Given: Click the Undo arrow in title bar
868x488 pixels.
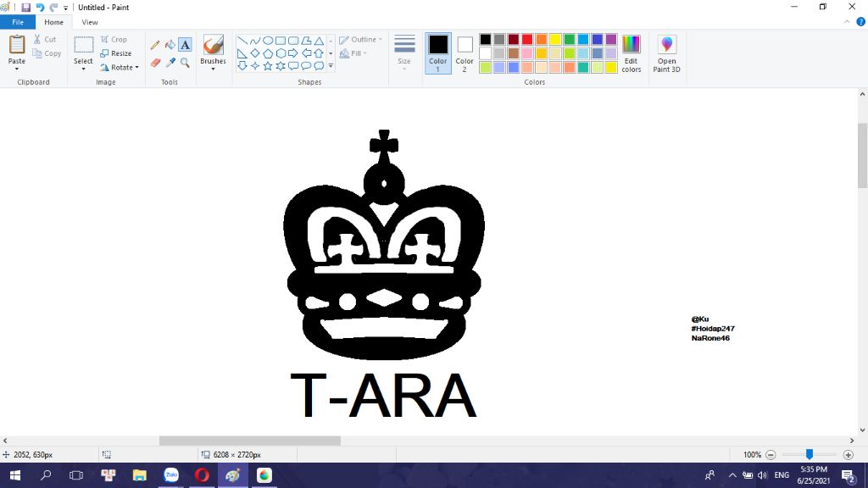Looking at the screenshot, I should click(40, 7).
